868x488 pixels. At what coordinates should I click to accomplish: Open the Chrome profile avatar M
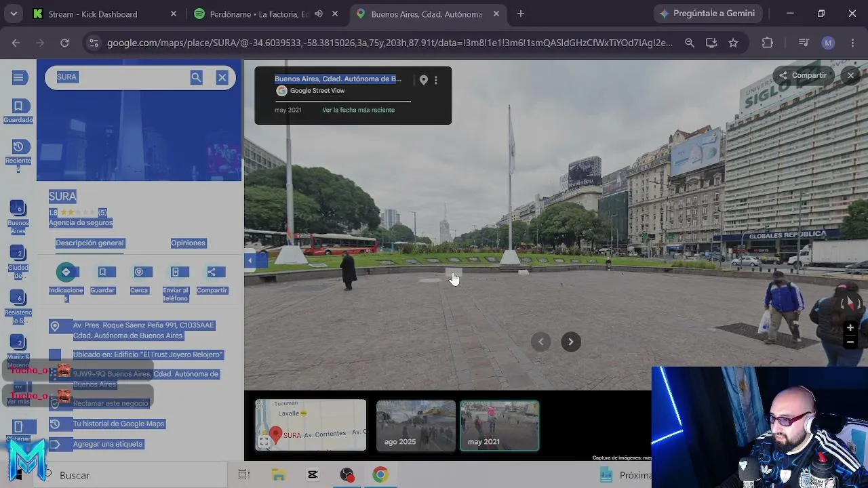(x=828, y=43)
